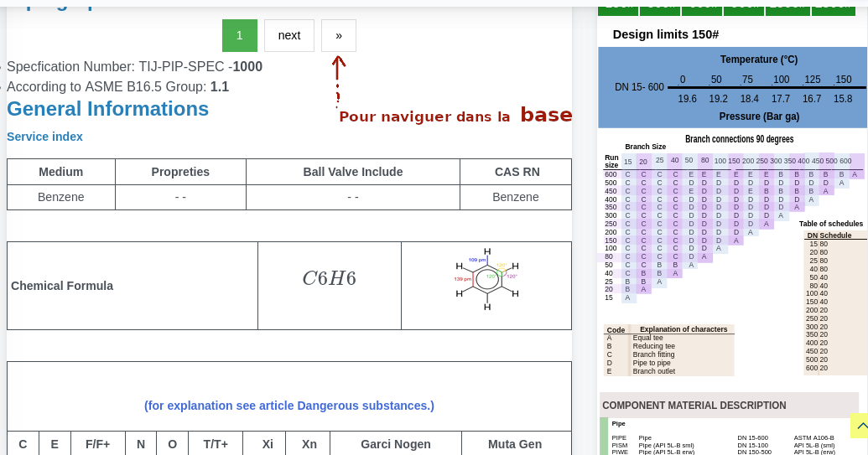Click the Medium column header
This screenshot has height=455, width=868.
pyautogui.click(x=61, y=172)
